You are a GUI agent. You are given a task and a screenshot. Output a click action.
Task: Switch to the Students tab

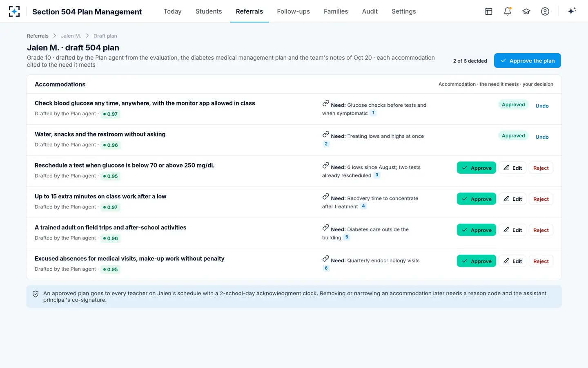point(209,11)
